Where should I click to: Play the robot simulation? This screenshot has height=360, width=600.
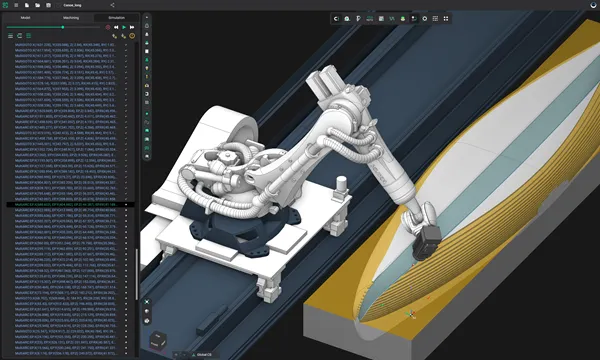[124, 27]
